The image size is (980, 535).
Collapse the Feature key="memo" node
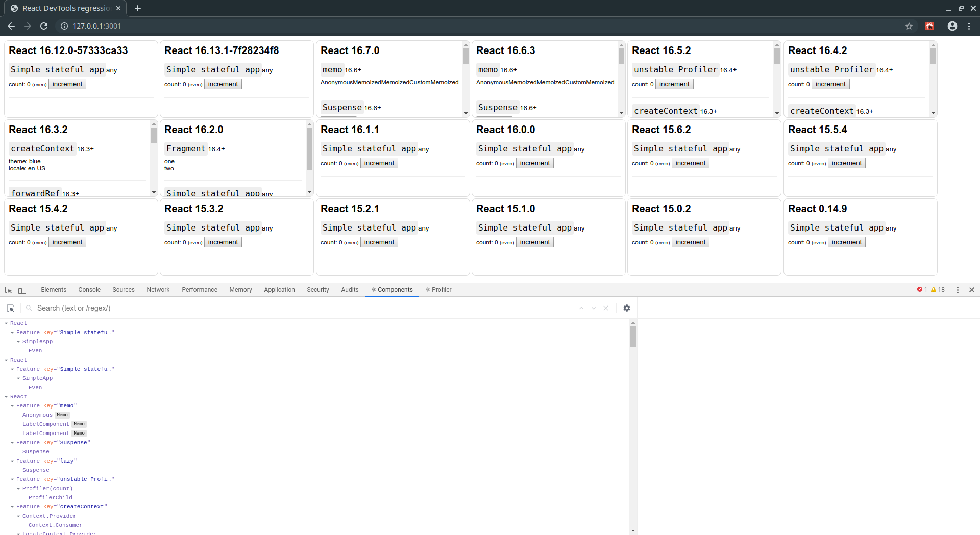click(x=12, y=406)
